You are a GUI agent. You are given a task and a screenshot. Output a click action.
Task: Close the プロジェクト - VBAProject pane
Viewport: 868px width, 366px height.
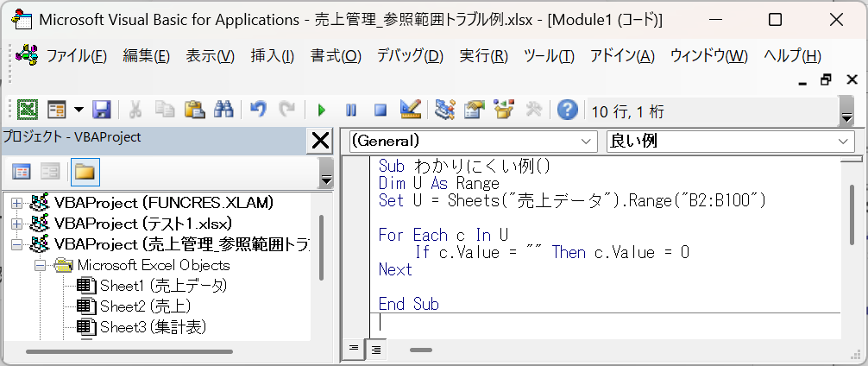(320, 142)
